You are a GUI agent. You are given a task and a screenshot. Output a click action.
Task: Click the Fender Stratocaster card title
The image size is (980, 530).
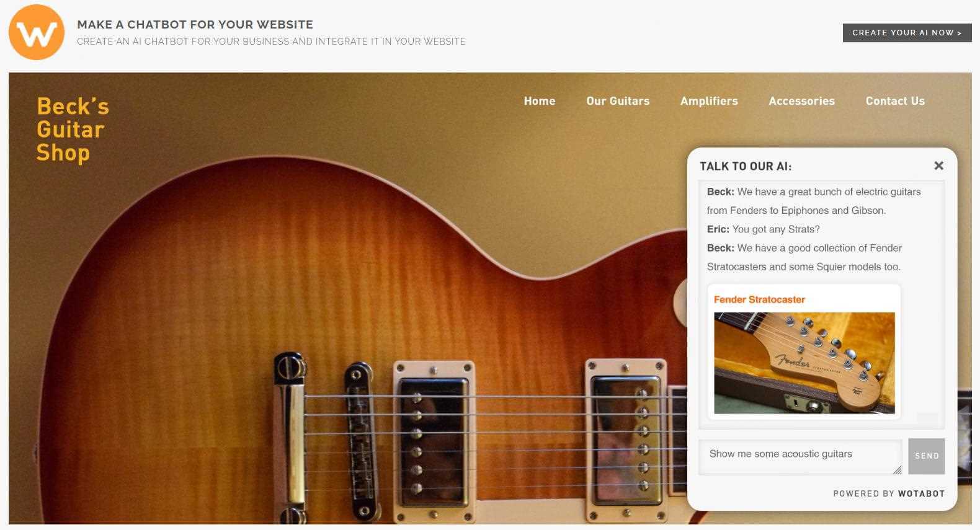[759, 299]
